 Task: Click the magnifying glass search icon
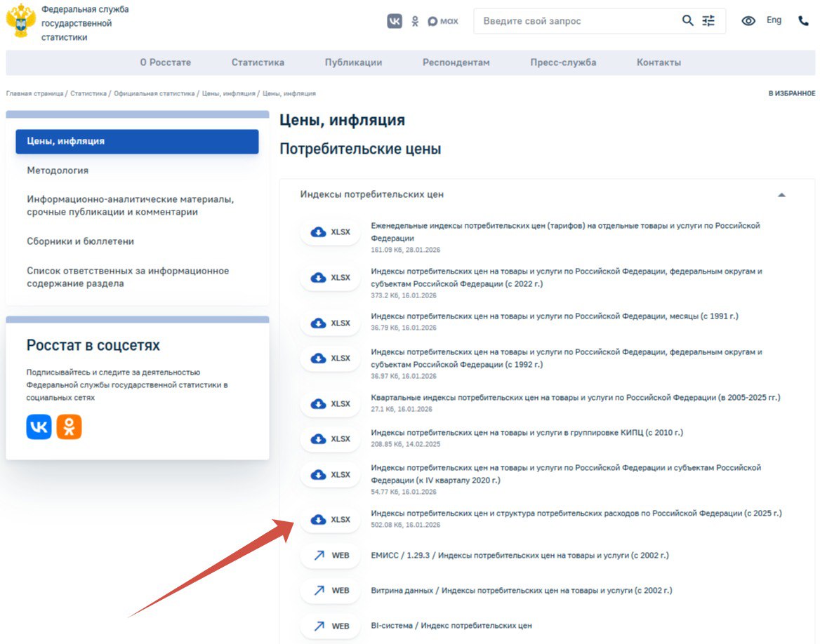tap(688, 21)
